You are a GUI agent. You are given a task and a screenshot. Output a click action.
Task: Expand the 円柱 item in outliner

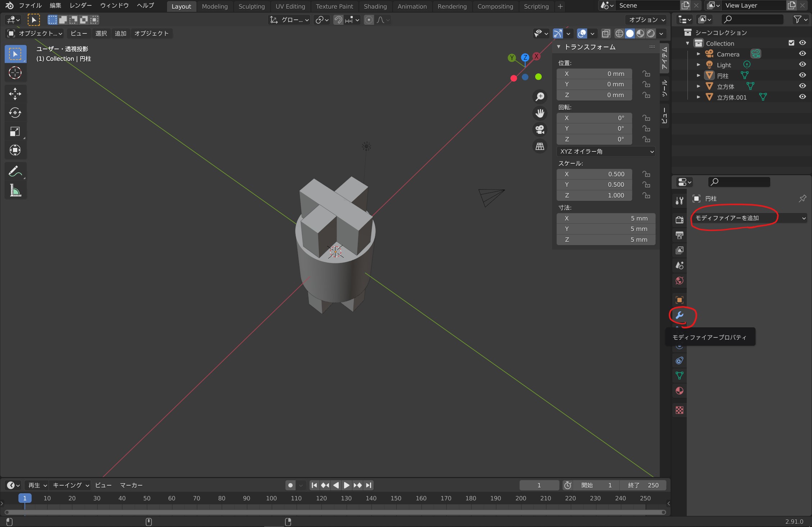point(698,76)
